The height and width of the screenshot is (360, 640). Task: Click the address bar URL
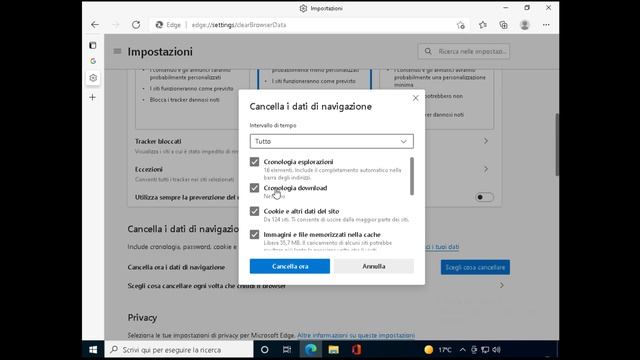pos(239,25)
